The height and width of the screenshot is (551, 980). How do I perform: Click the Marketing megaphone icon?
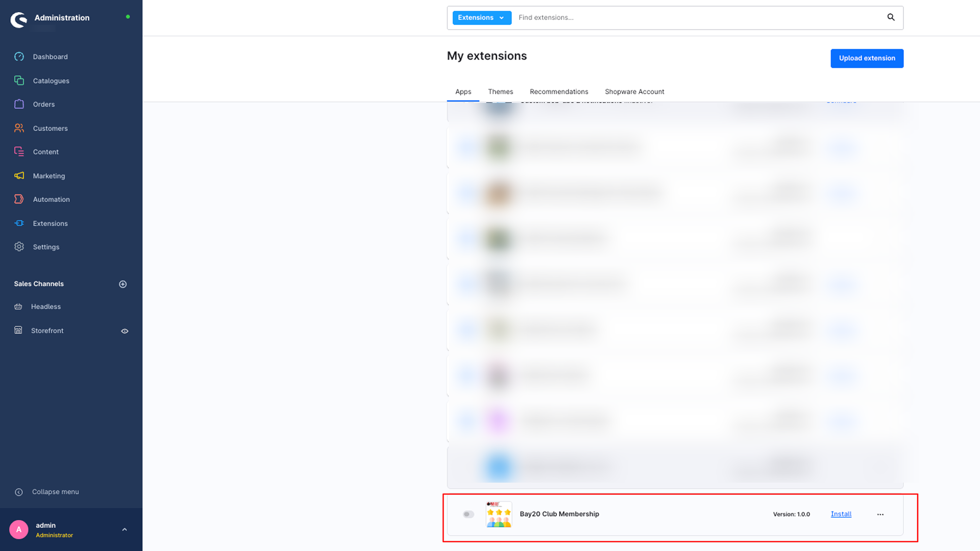[x=19, y=176]
